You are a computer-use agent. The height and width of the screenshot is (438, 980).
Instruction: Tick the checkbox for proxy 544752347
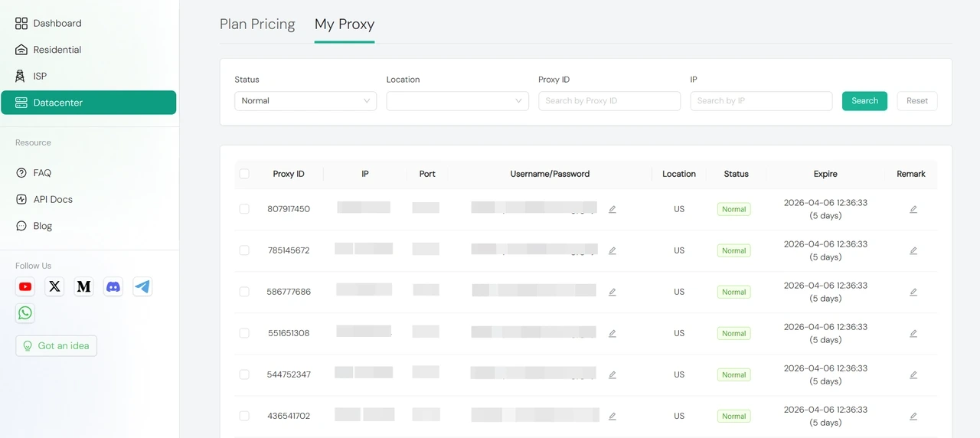[x=244, y=374]
